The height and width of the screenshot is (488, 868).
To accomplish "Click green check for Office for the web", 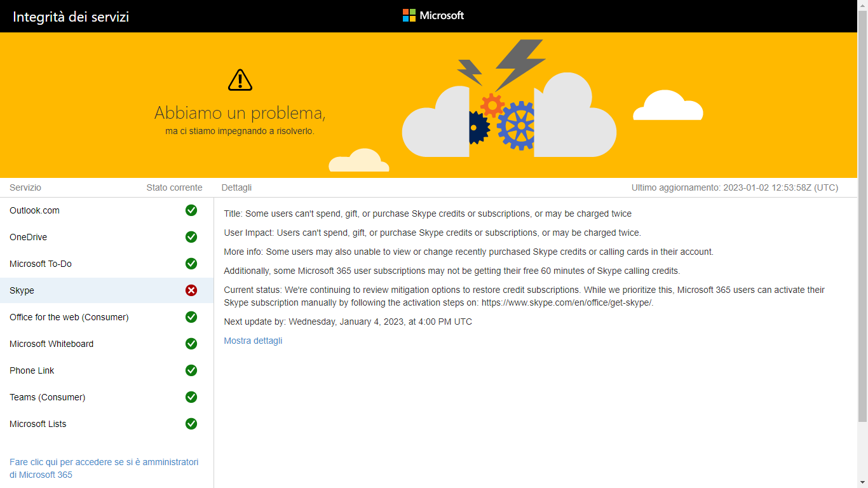I will pos(191,317).
